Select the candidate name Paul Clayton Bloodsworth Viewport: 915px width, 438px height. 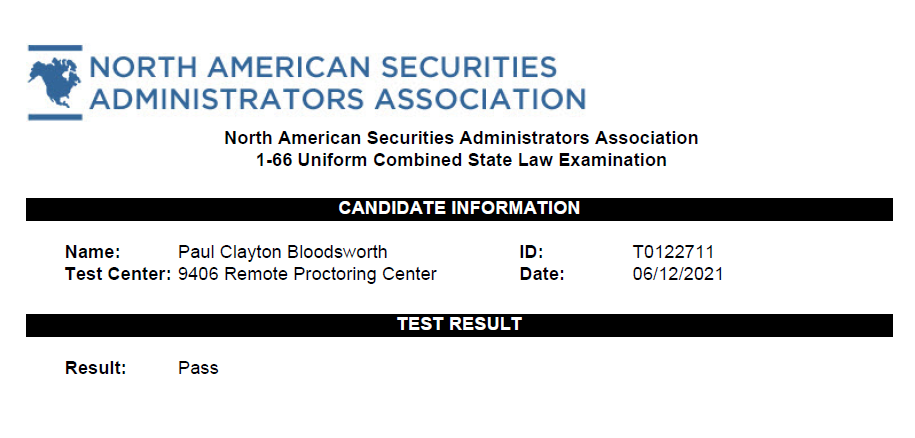coord(282,252)
